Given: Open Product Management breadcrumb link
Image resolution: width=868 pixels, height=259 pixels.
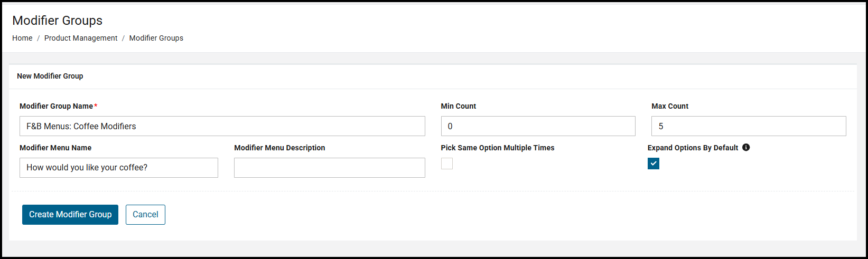Looking at the screenshot, I should coord(81,38).
